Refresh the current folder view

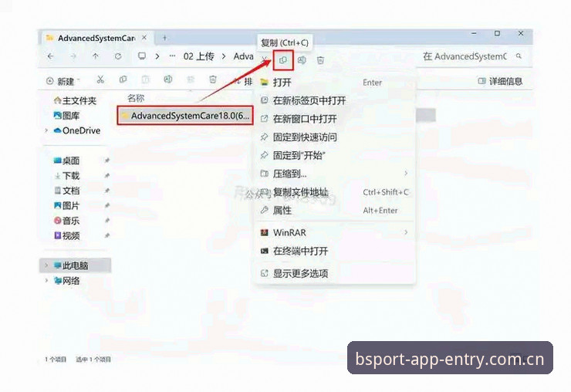[x=118, y=56]
